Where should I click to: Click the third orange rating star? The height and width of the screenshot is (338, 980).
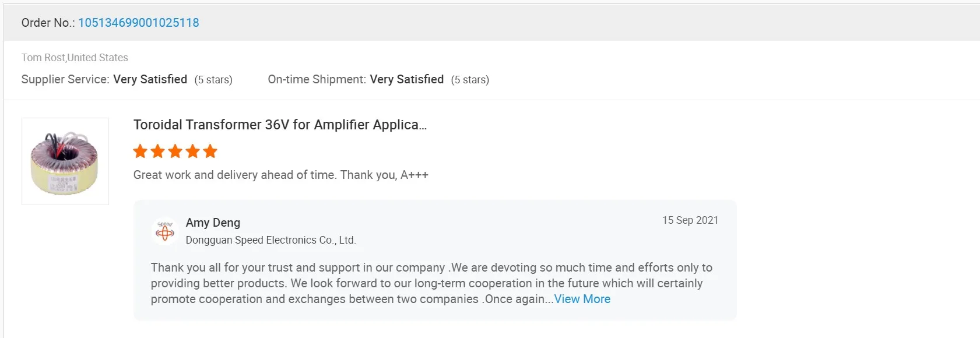pyautogui.click(x=175, y=152)
